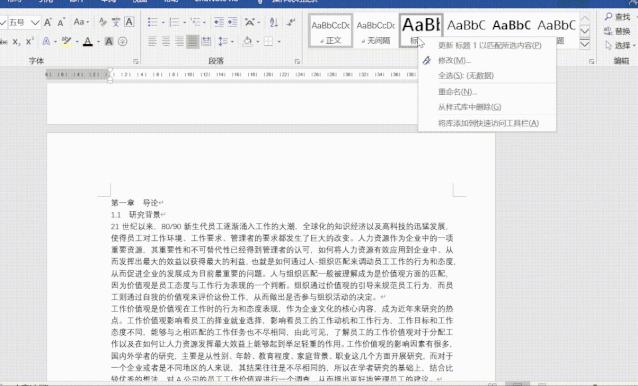Open the Font dialog launcher in 字体 group

(x=135, y=61)
